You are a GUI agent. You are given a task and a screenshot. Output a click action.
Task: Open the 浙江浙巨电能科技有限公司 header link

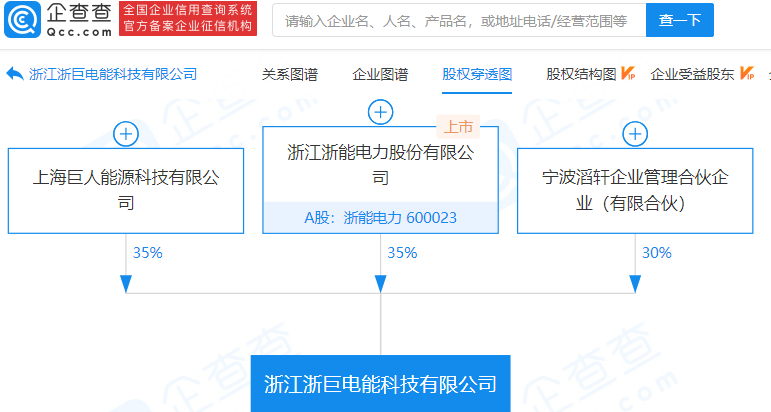pos(113,74)
